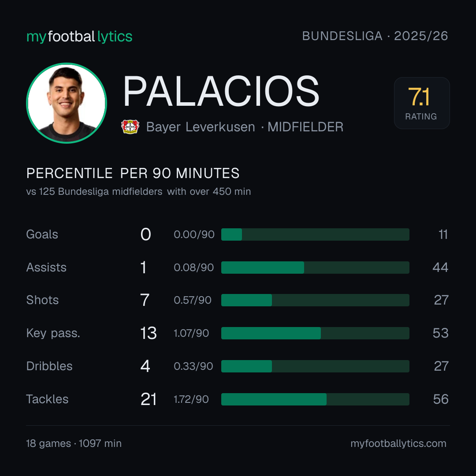Click the Percentile Per 90 Minutes heading
The image size is (476, 476).
coord(133,173)
